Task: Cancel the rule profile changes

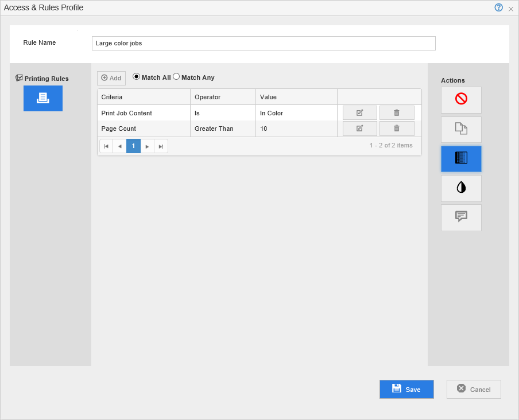Action: click(474, 389)
